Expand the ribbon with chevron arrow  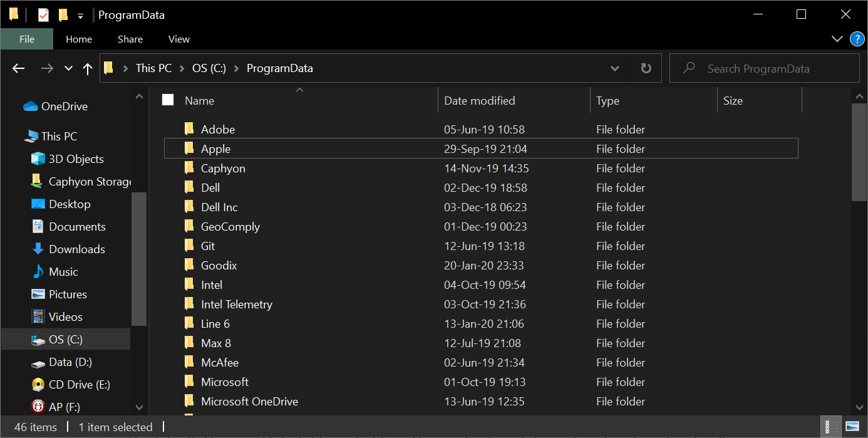(837, 39)
